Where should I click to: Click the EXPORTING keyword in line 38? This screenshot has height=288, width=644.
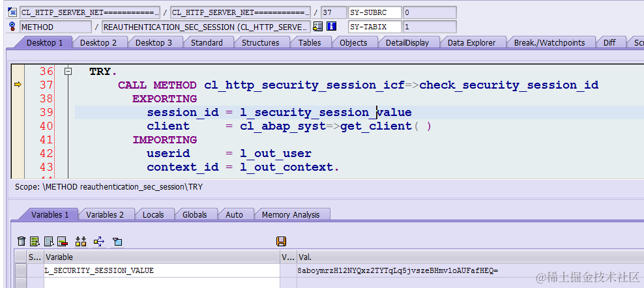click(165, 98)
